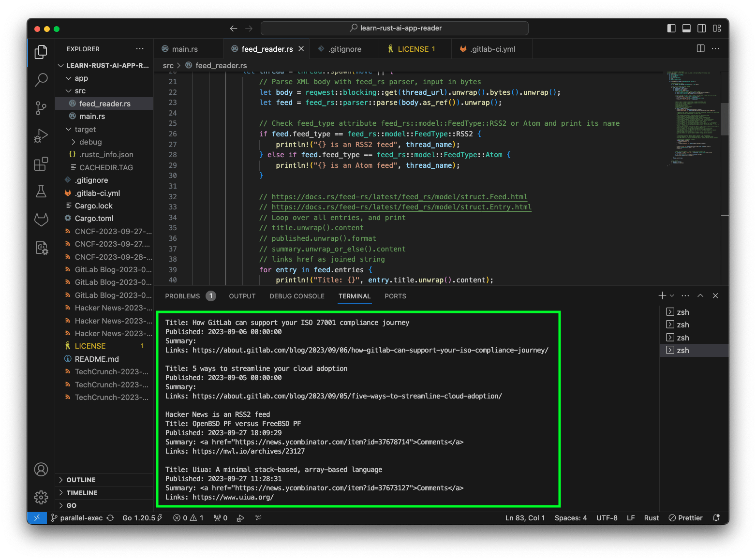Open the remote window indicator
The width and height of the screenshot is (756, 560).
coord(37,517)
